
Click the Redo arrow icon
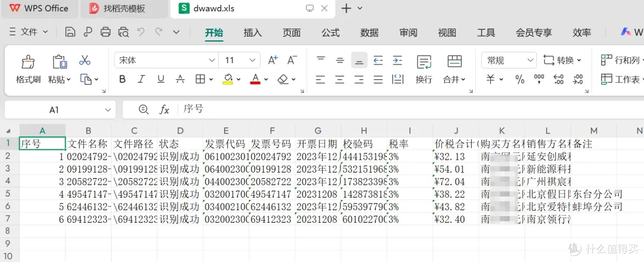point(159,32)
